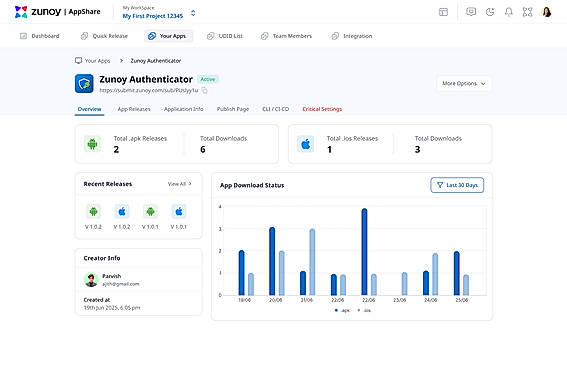The image size is (567, 368).
Task: Click the Zunoy Authenticator app icon
Action: 84,84
